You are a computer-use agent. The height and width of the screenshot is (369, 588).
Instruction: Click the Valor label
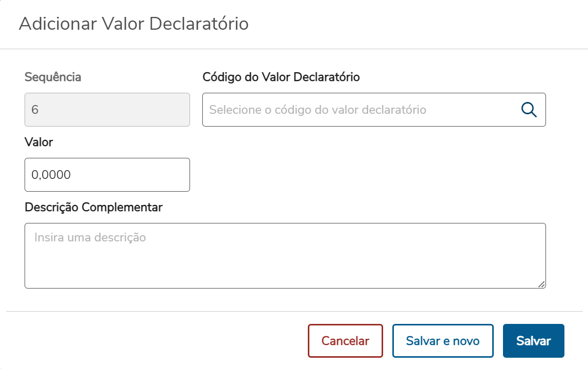point(39,142)
